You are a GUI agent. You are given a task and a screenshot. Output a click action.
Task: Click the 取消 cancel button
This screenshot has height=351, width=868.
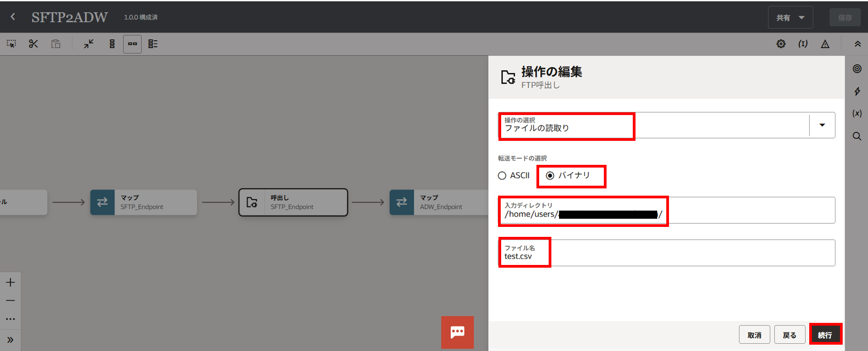754,335
